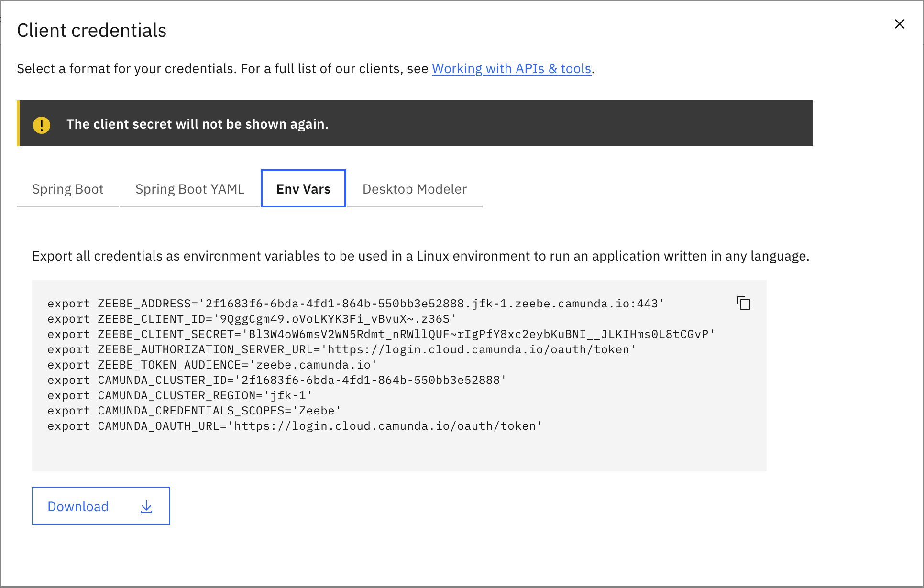Switch to the Spring Boot tab
This screenshot has width=924, height=588.
coord(67,189)
